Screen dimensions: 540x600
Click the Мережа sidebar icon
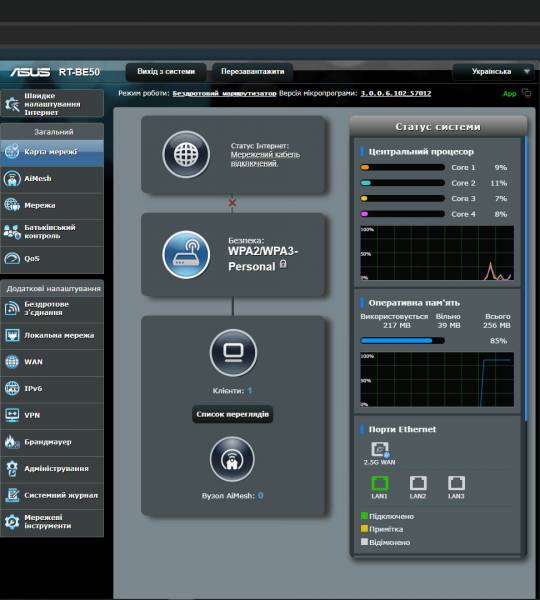point(12,205)
